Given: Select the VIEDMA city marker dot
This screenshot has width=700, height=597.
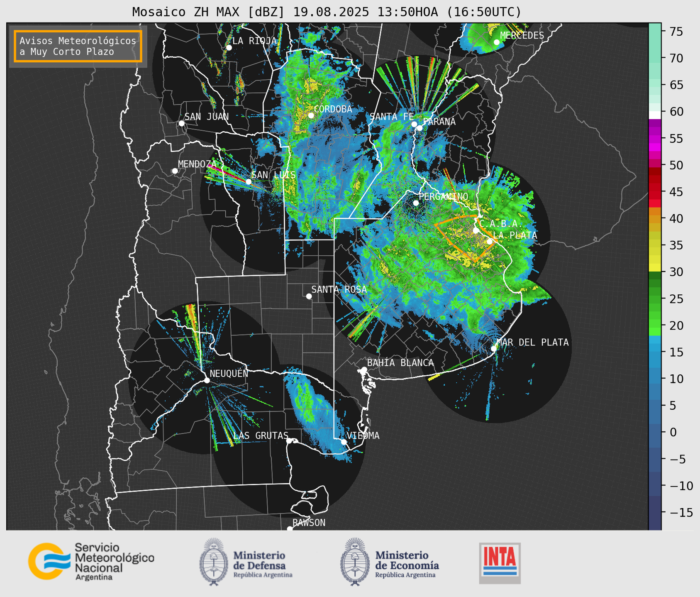Looking at the screenshot, I should coord(344,442).
